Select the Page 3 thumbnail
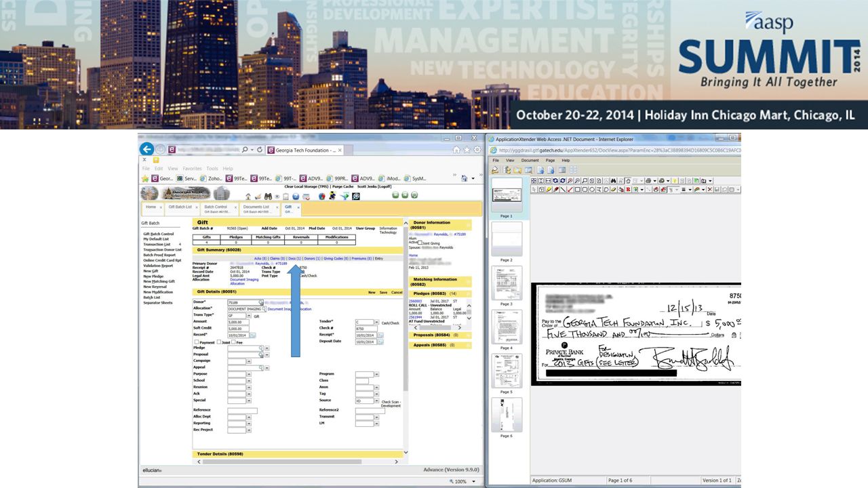Image resolution: width=868 pixels, height=488 pixels. (506, 283)
